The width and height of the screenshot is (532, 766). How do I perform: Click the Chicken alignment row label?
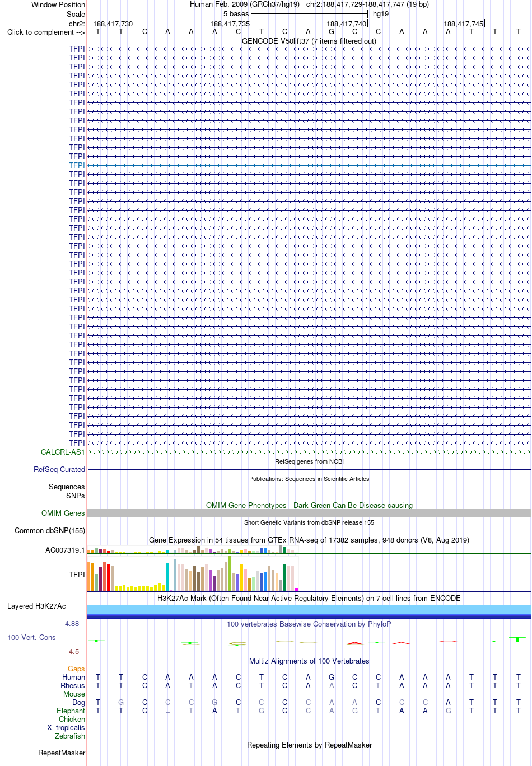point(72,719)
